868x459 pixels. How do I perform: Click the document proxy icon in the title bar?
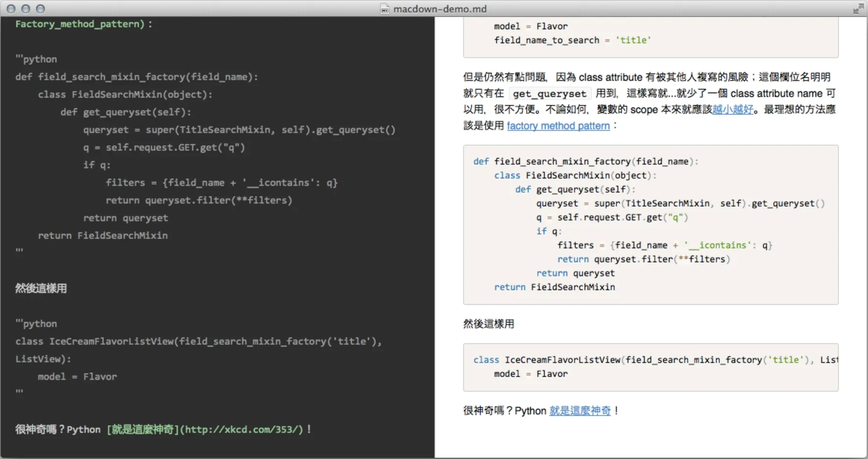384,9
